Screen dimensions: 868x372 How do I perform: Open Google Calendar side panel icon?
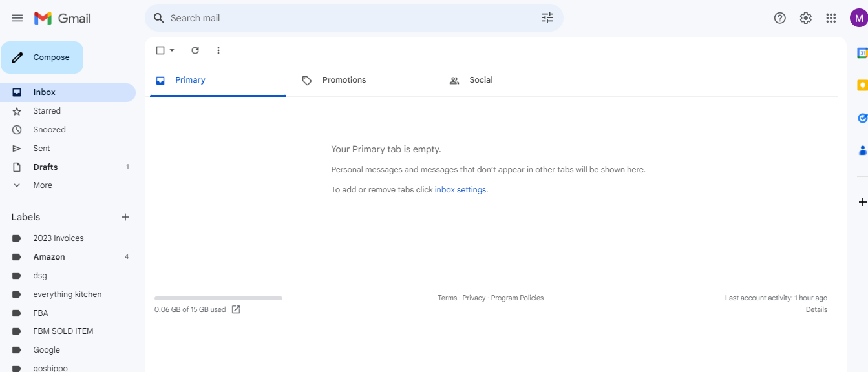tap(862, 53)
